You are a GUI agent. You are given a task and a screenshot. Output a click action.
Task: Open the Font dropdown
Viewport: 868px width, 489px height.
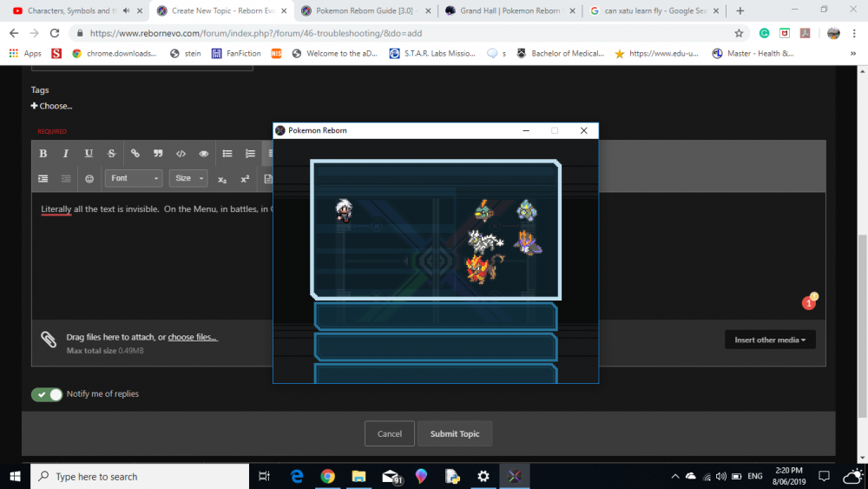tap(134, 179)
